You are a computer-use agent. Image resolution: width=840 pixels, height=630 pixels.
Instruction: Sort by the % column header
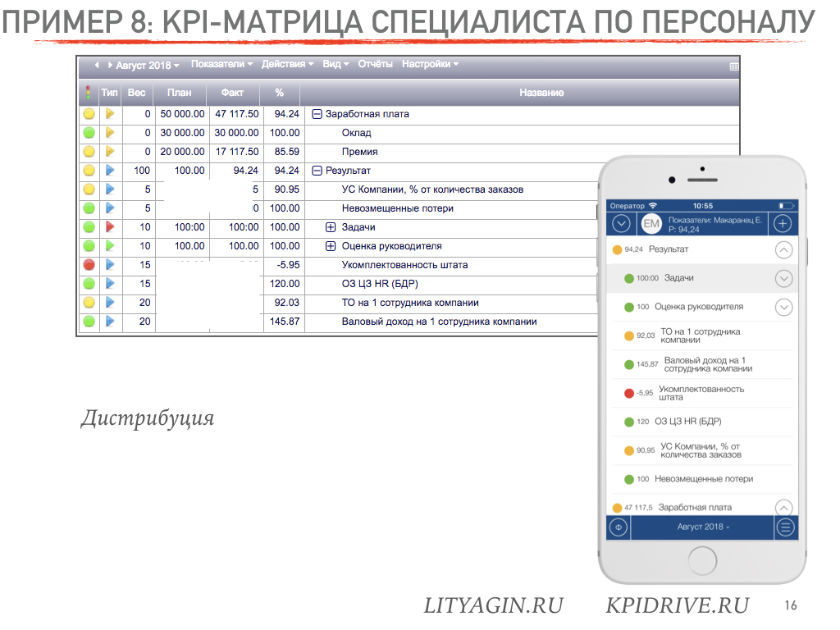(x=279, y=93)
